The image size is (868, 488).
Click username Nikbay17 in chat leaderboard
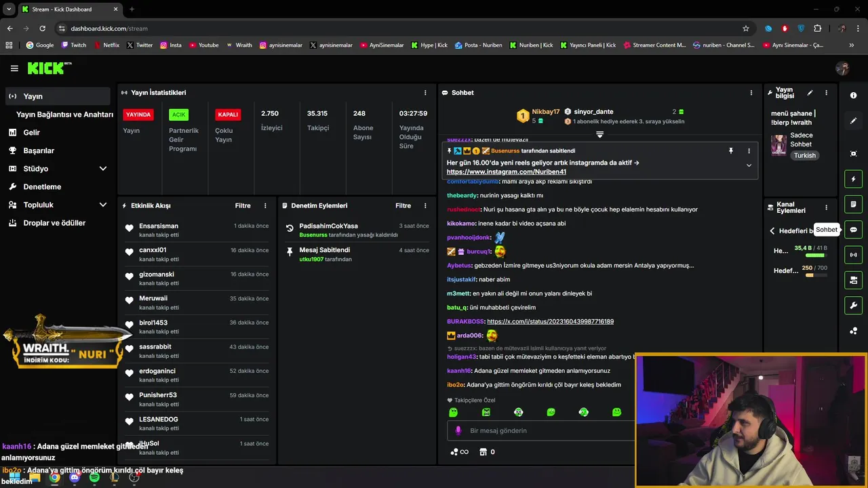[x=546, y=112]
